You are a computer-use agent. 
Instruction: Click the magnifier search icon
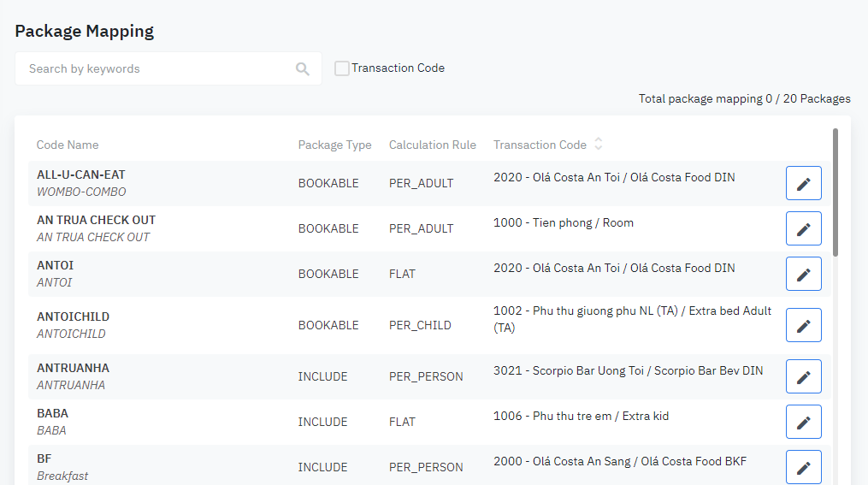point(303,69)
